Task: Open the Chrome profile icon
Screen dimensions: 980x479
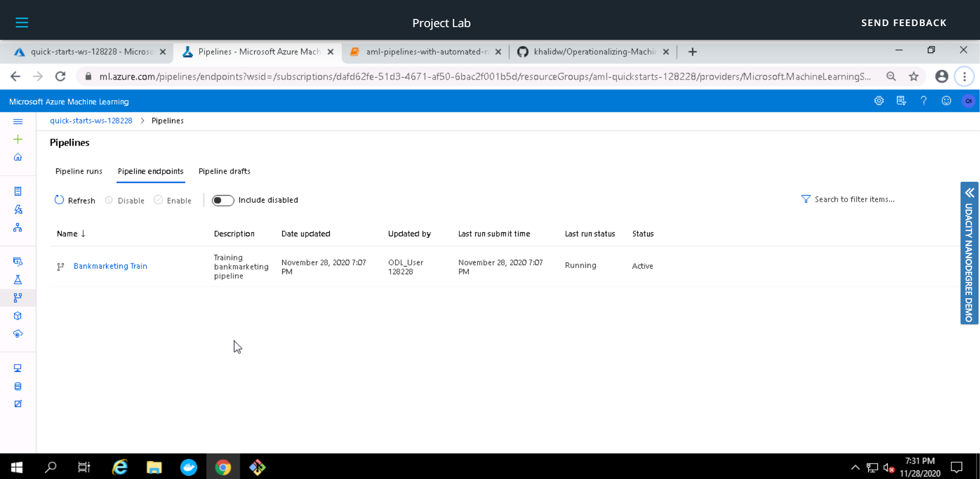Action: [x=942, y=77]
